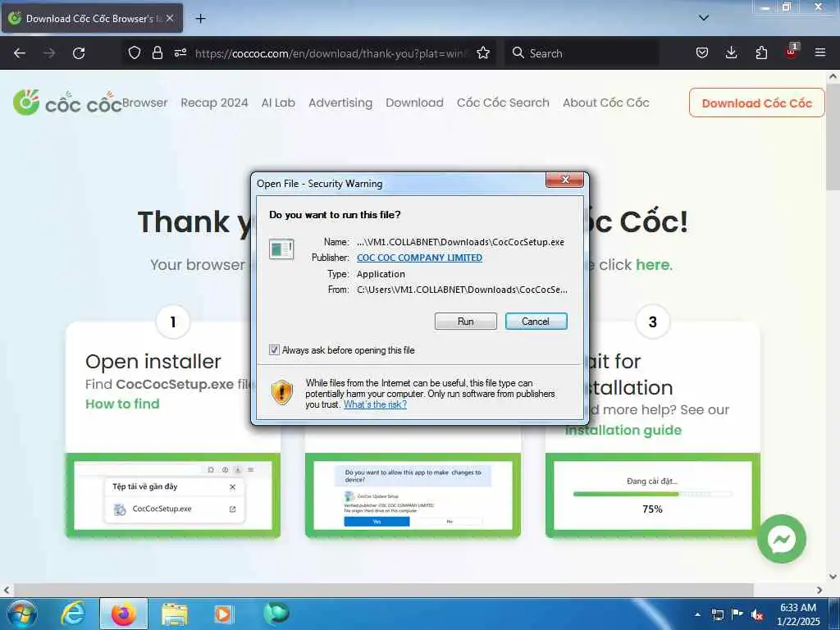Screen dimensions: 840x630
Task: Open the site permissions icon in the address bar
Action: [x=180, y=52]
